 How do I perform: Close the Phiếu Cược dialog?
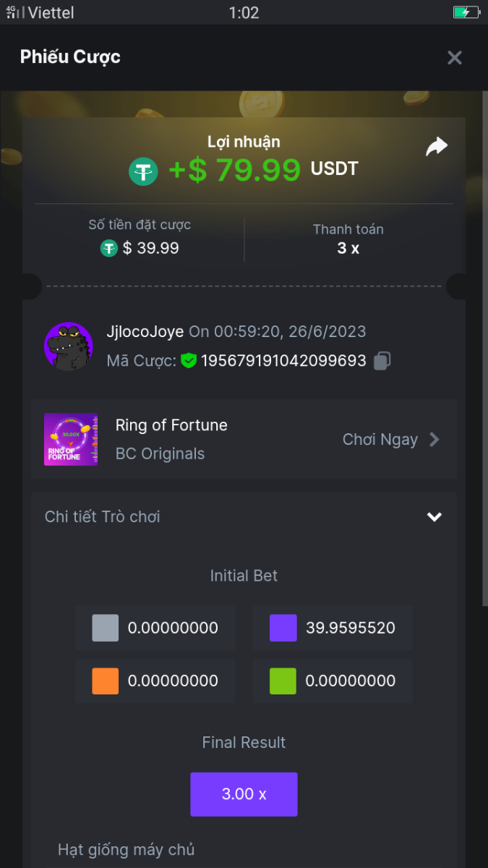click(455, 58)
